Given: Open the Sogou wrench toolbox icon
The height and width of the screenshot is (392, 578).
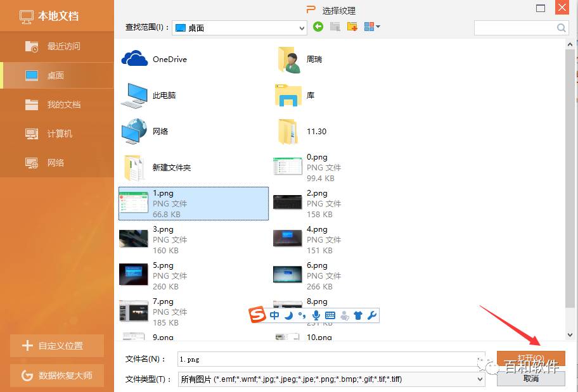Looking at the screenshot, I should pyautogui.click(x=371, y=315).
